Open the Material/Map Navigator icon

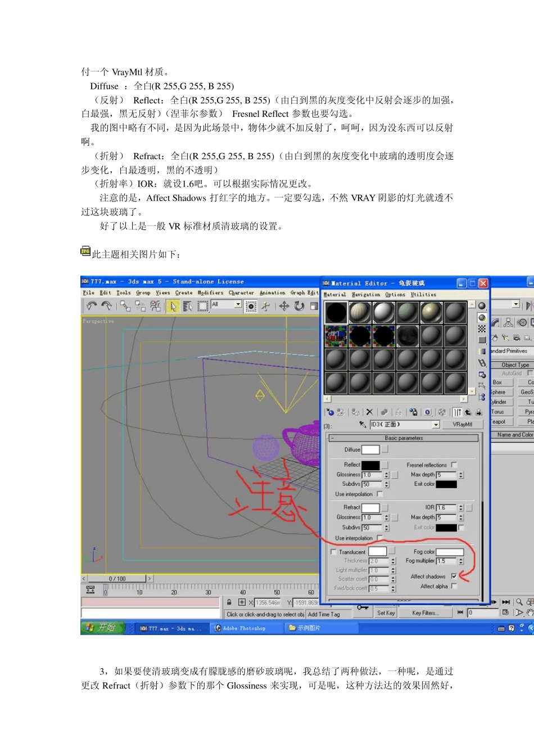[x=482, y=397]
